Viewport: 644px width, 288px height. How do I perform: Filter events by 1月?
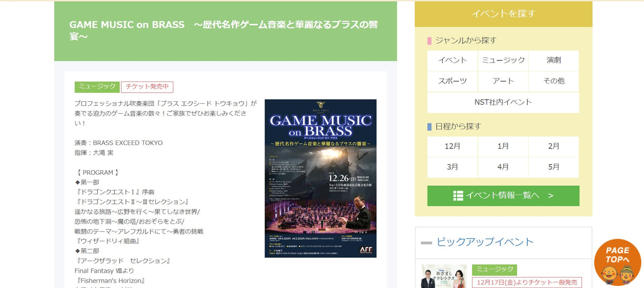pos(503,147)
